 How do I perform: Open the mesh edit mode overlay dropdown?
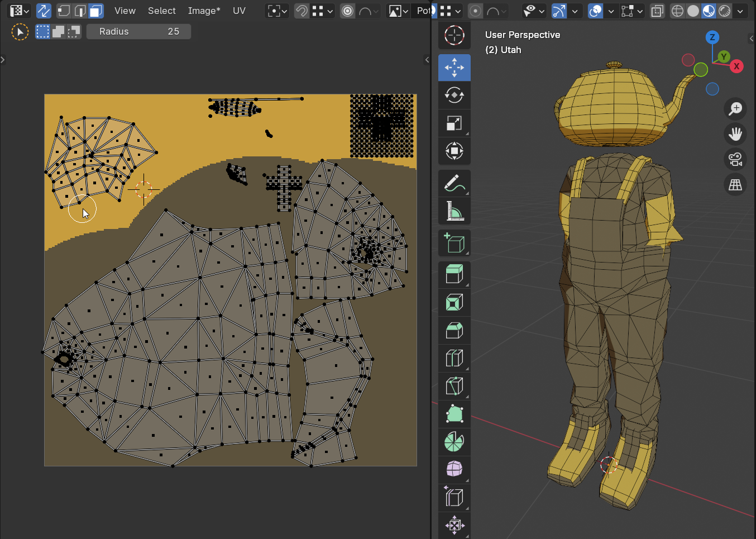click(632, 11)
